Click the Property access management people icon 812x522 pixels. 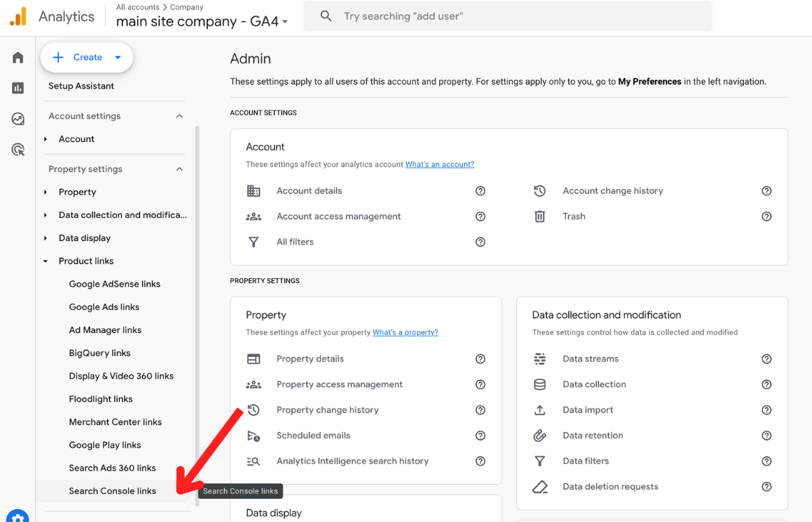[254, 385]
